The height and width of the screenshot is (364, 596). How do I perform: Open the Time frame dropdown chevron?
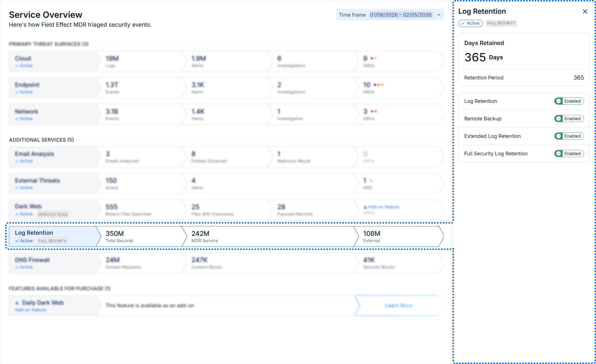[x=439, y=15]
